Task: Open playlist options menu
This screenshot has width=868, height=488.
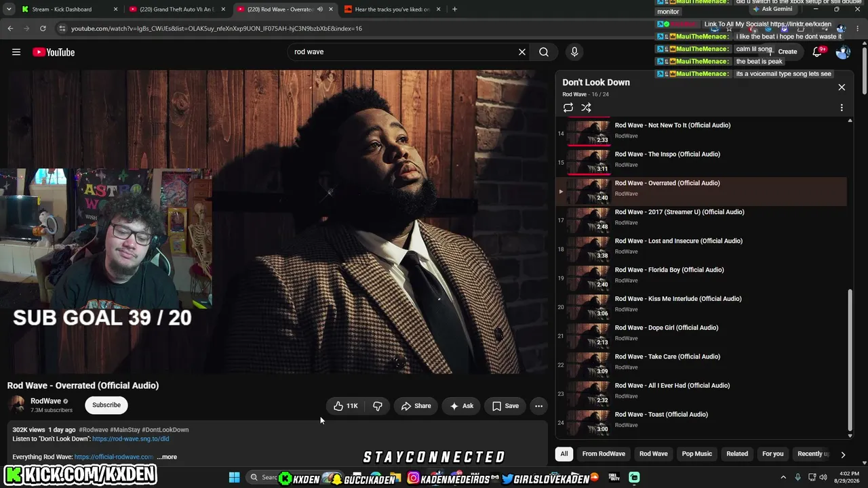Action: pyautogui.click(x=842, y=108)
